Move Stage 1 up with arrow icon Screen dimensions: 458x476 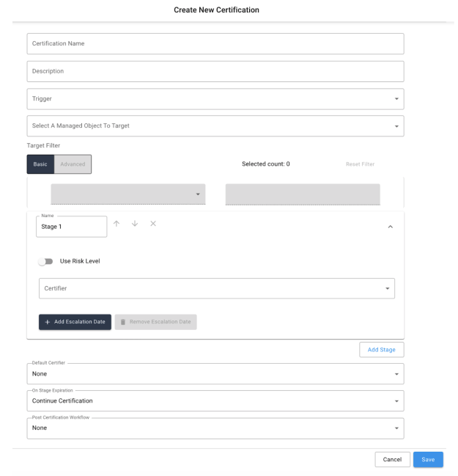tap(118, 224)
